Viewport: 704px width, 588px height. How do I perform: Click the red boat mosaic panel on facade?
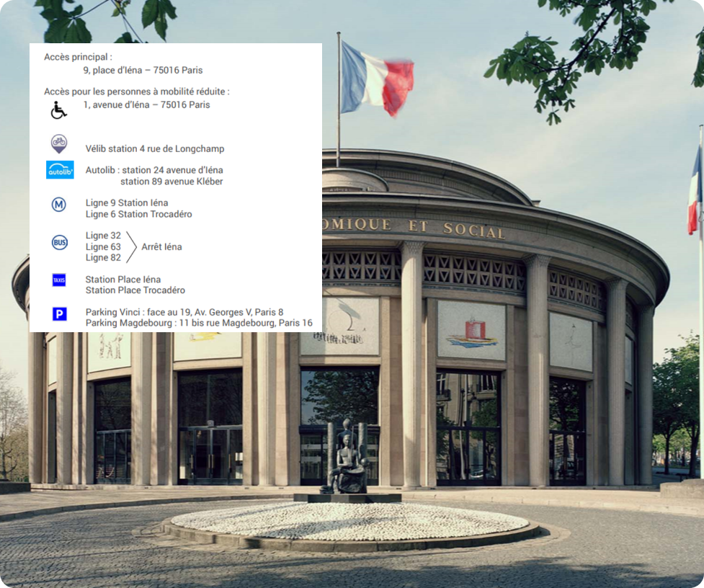click(x=471, y=330)
